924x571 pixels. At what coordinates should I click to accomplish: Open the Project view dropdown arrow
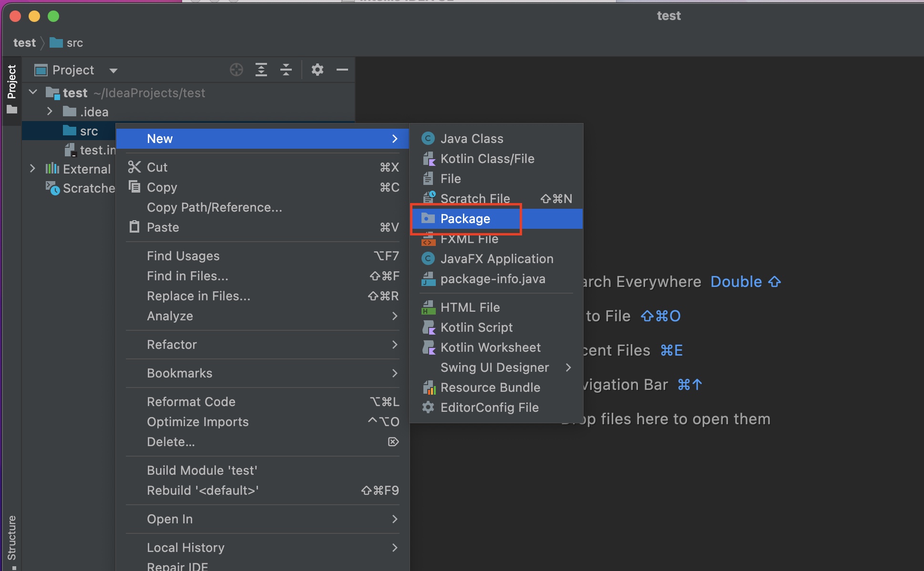(113, 71)
